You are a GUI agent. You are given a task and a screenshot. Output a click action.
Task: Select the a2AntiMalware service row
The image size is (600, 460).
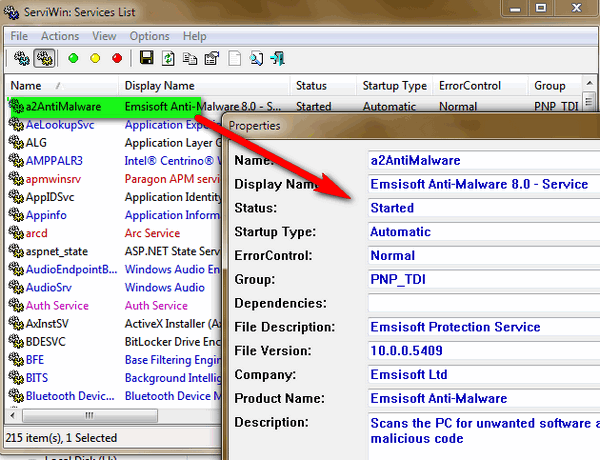(x=294, y=106)
